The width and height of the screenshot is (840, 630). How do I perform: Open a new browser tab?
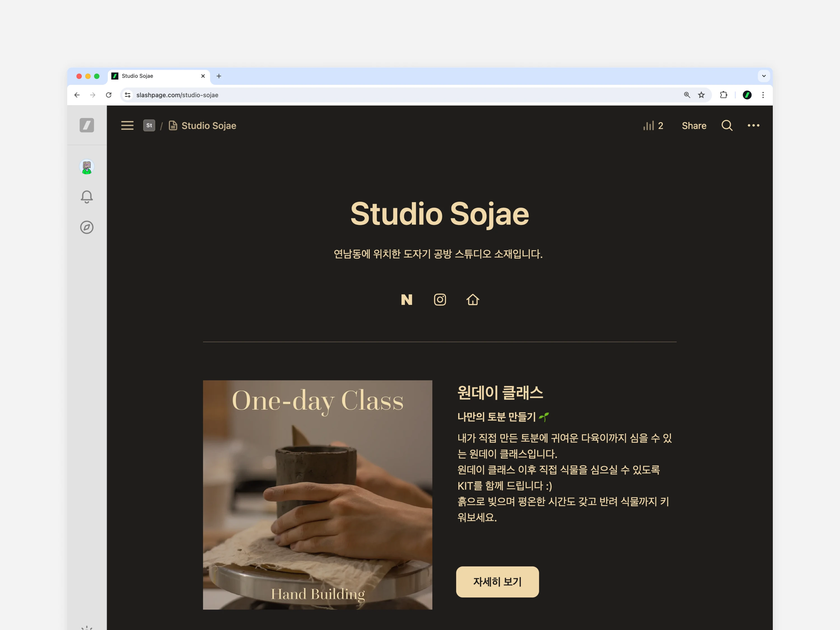[x=219, y=76]
